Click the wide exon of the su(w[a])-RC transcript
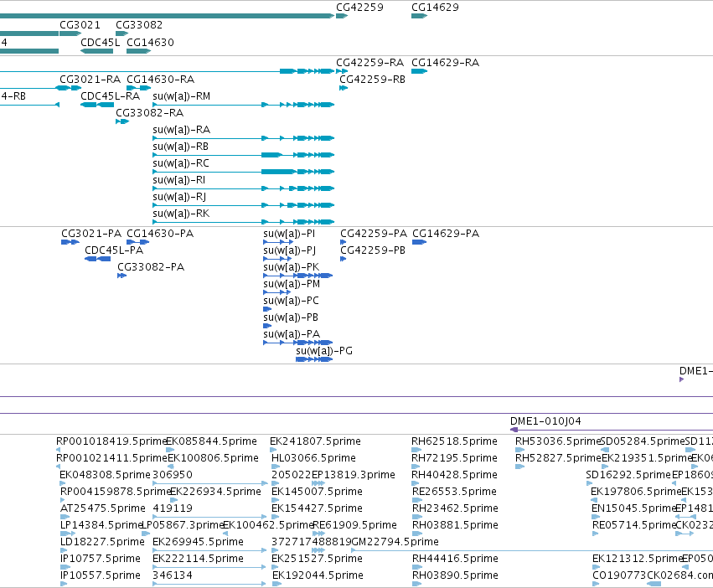 pos(278,172)
